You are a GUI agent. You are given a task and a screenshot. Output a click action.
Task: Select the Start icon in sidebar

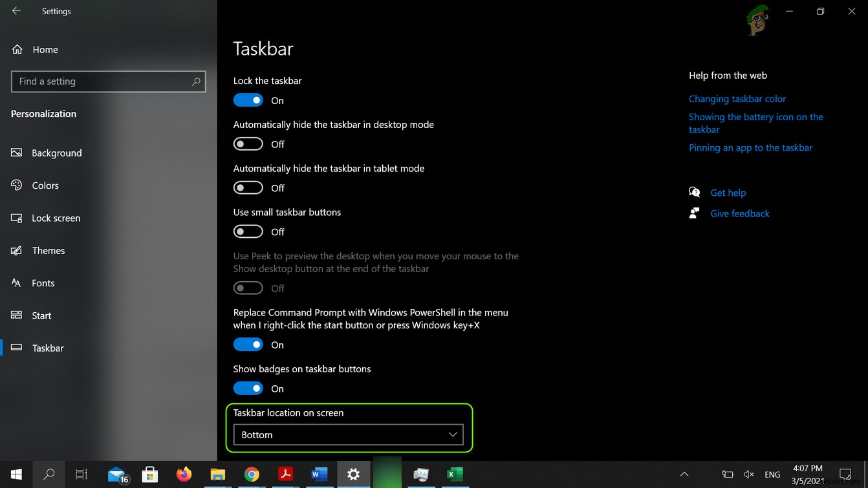[17, 315]
